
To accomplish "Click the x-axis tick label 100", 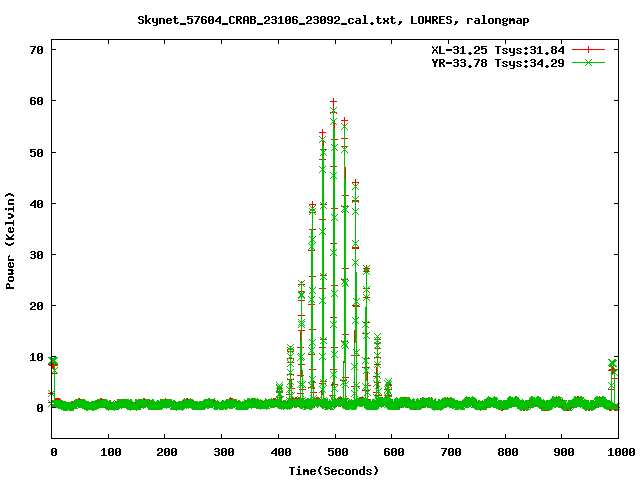I will tap(111, 452).
